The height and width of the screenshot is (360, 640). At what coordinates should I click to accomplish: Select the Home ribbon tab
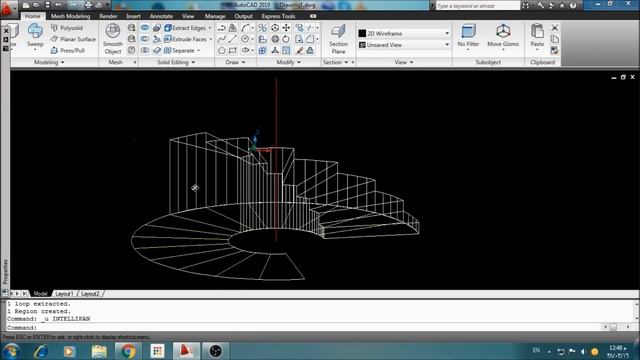point(33,16)
